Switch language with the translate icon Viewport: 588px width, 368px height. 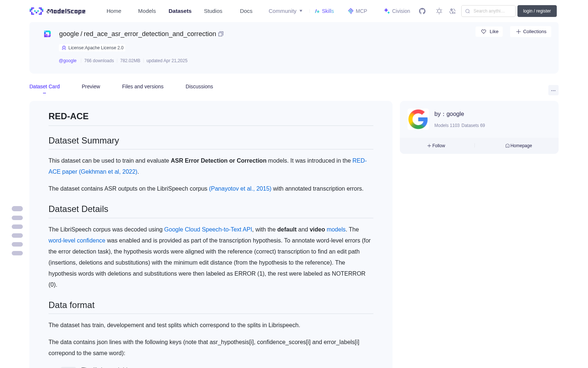[452, 11]
